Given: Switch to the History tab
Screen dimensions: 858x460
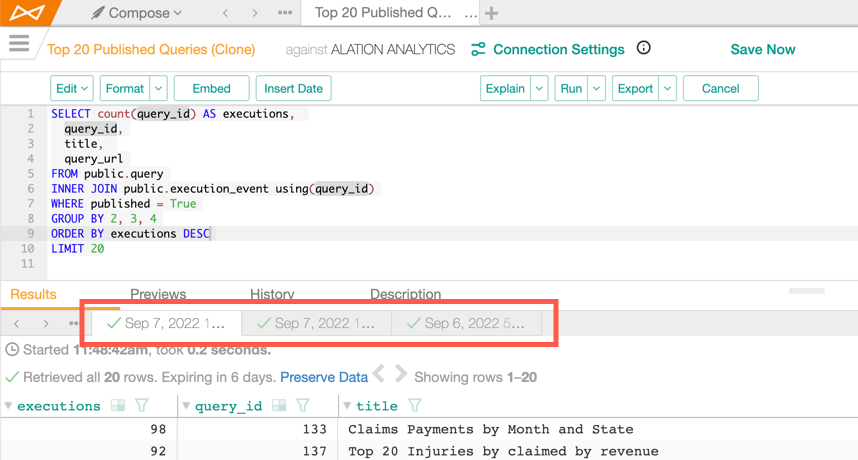Looking at the screenshot, I should (x=272, y=294).
